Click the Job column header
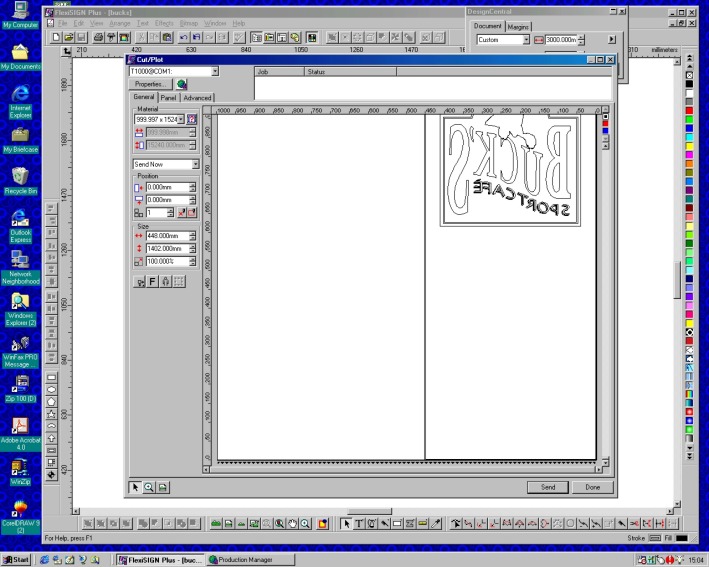The height and width of the screenshot is (567, 709). (x=280, y=71)
